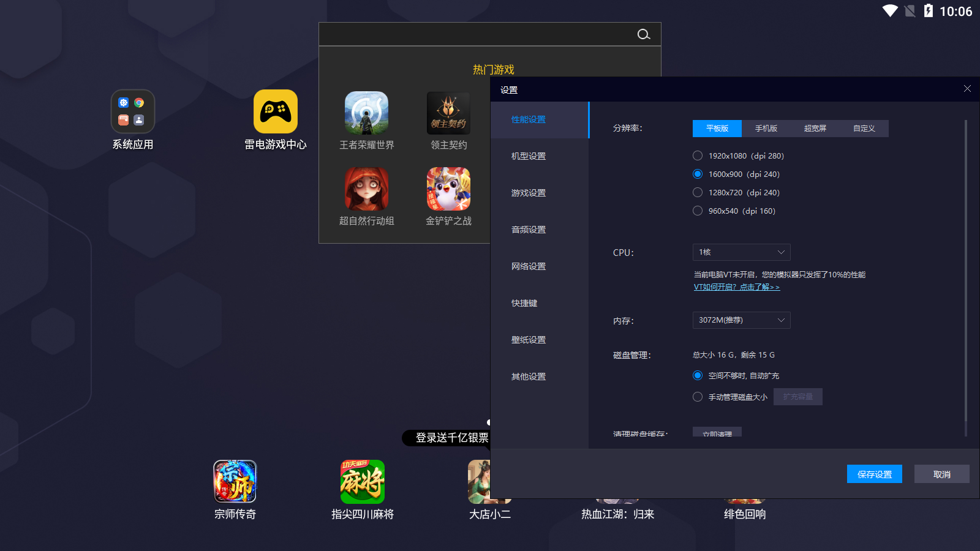
Task: Open the 超自然行动组 game icon
Action: (366, 189)
